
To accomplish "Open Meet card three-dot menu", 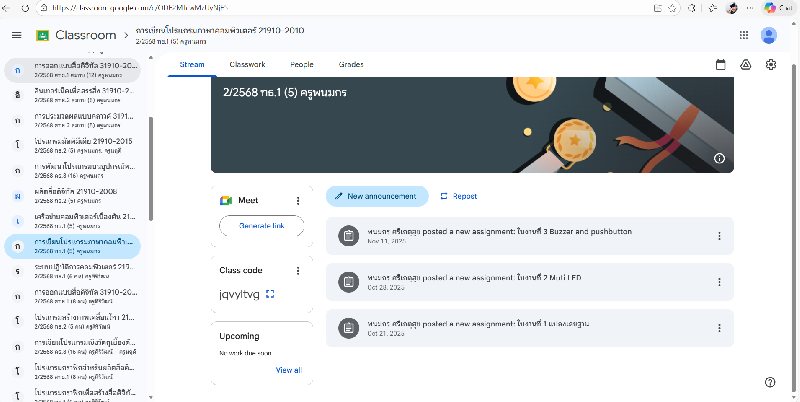I will pos(298,200).
